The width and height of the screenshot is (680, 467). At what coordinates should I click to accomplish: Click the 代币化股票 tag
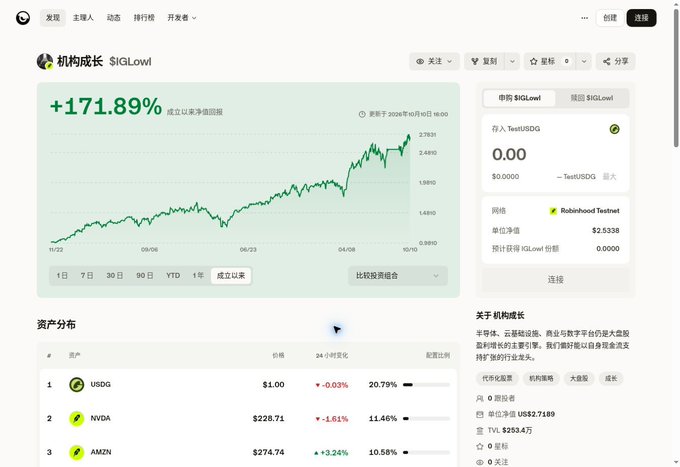point(497,379)
